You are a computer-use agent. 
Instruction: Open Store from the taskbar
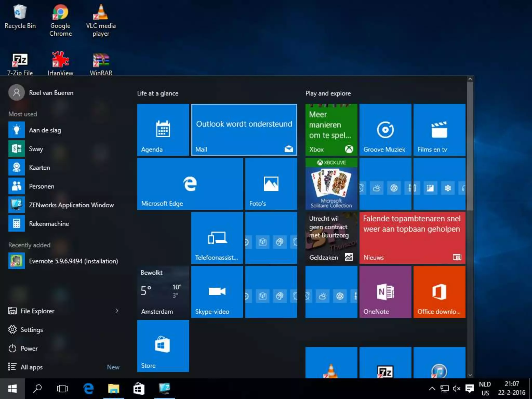coord(139,388)
